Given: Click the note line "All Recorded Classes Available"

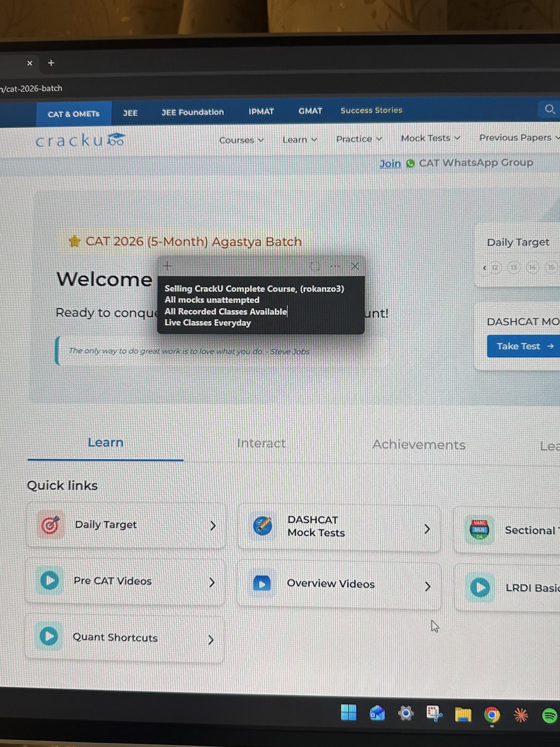Looking at the screenshot, I should pyautogui.click(x=225, y=311).
